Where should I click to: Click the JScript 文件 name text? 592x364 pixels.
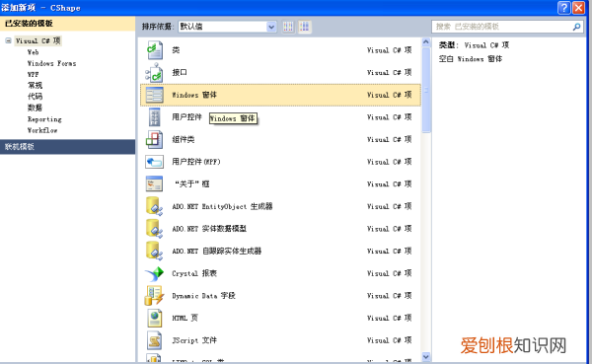click(x=194, y=340)
